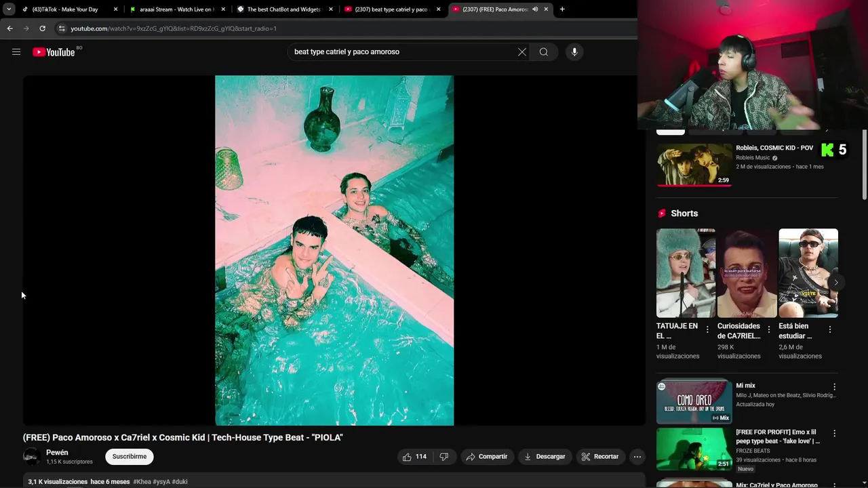Viewport: 868px width, 488px height.
Task: Download the video with Descargar
Action: pyautogui.click(x=545, y=457)
